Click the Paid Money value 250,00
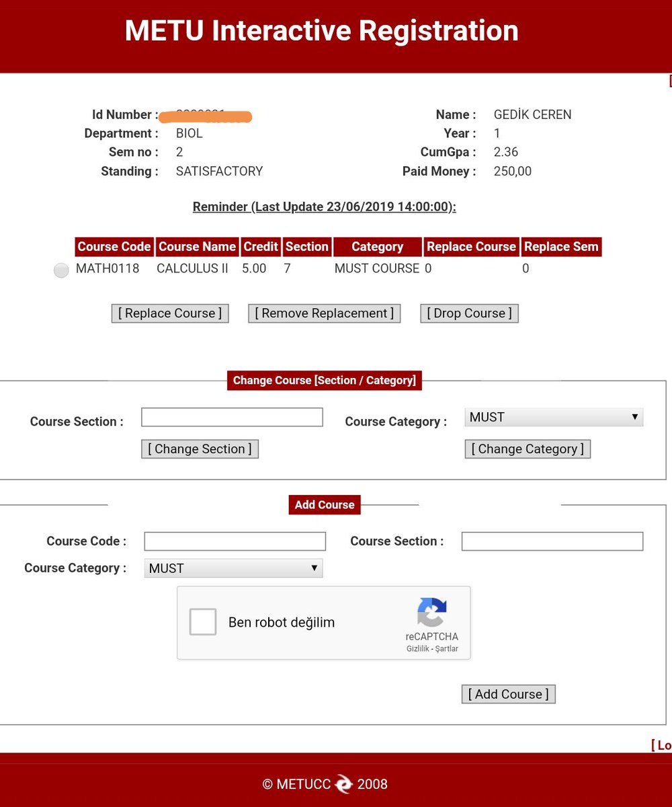 [513, 171]
